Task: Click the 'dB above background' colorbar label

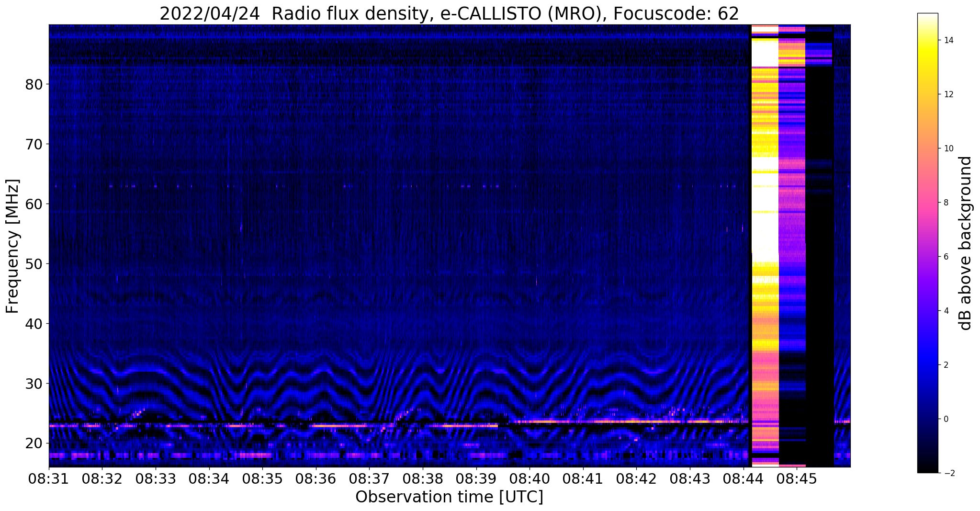Action: 966,243
